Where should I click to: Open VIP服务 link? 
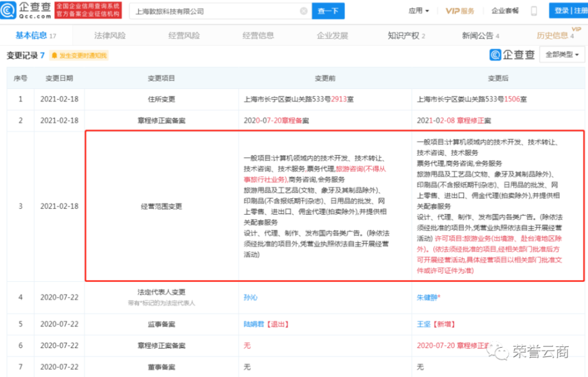[x=460, y=11]
